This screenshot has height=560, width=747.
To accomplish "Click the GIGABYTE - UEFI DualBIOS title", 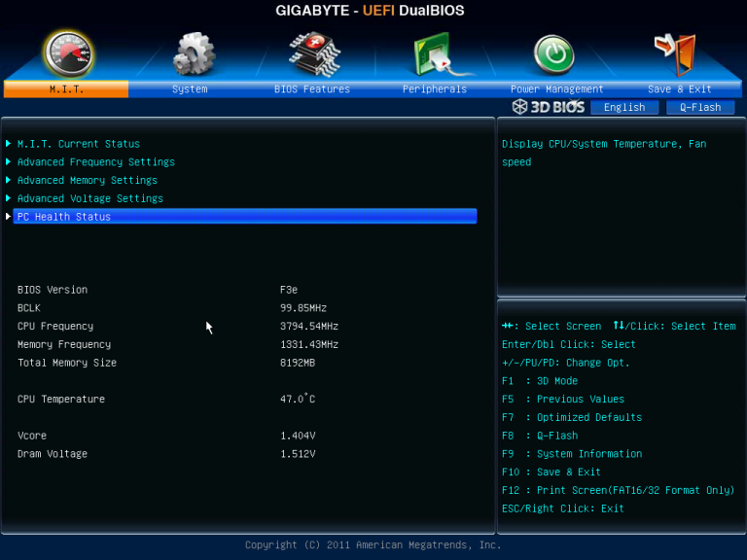I will 370,11.
